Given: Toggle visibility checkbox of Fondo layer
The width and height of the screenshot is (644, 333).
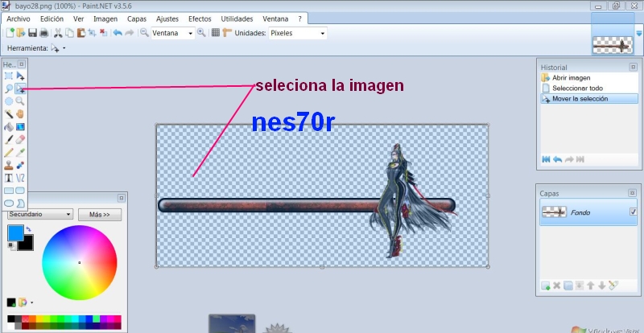Looking at the screenshot, I should coord(633,212).
